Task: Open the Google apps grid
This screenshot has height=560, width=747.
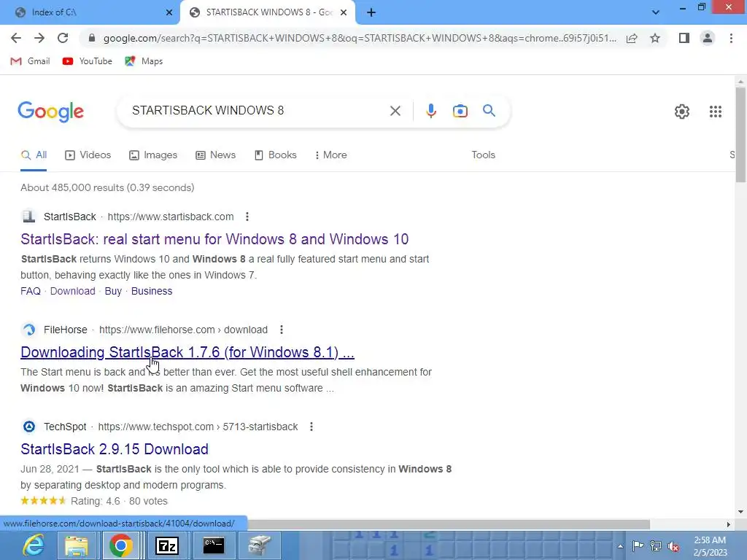Action: coord(716,112)
